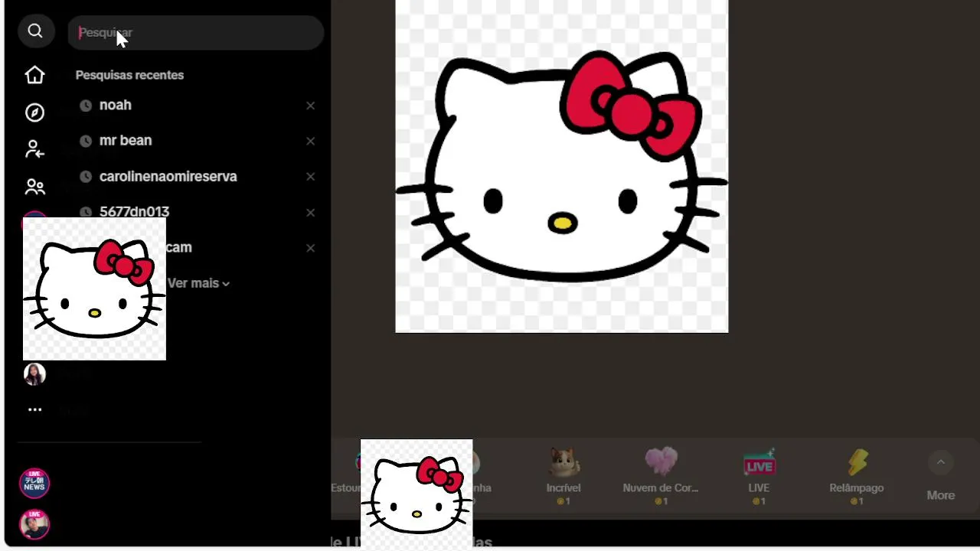
Task: Remove "5677dn013" from recent searches
Action: coord(310,212)
